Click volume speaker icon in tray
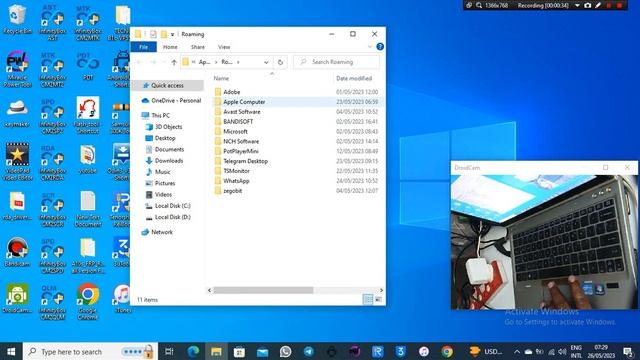Screen dimensions: 640x360 pos(562,351)
